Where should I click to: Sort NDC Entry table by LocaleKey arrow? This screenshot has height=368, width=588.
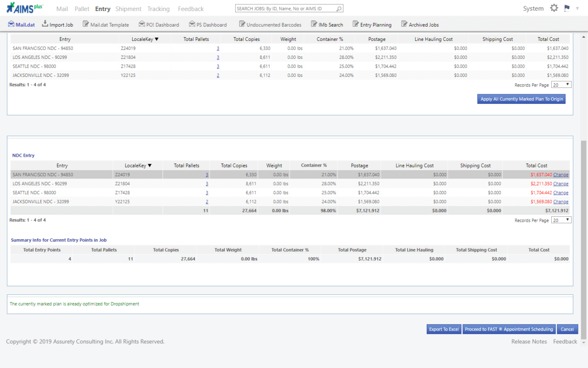tap(150, 166)
